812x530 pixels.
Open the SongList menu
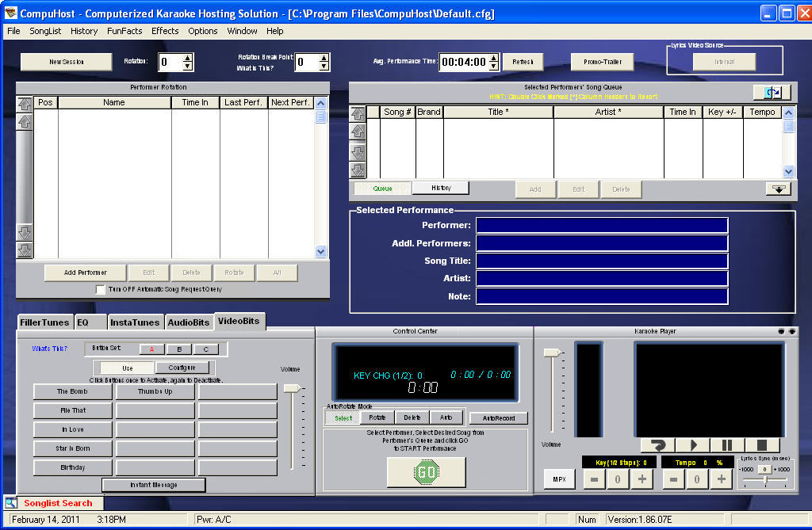[x=45, y=31]
